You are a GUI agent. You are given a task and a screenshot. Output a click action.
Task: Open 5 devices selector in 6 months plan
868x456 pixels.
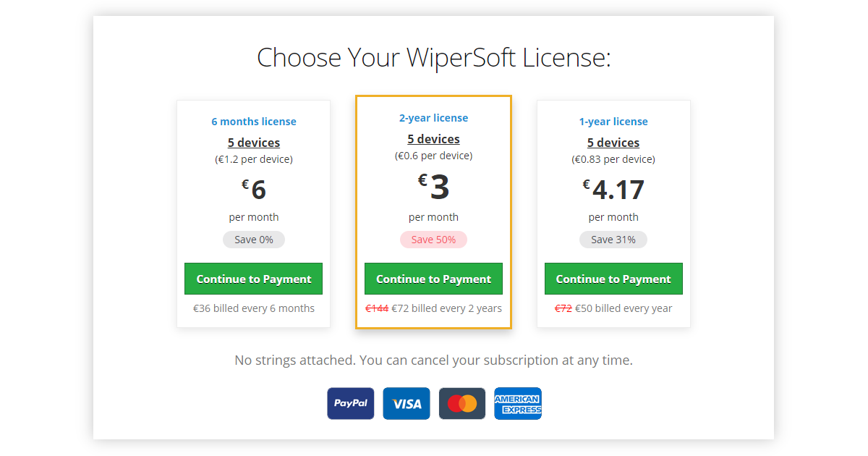tap(254, 143)
